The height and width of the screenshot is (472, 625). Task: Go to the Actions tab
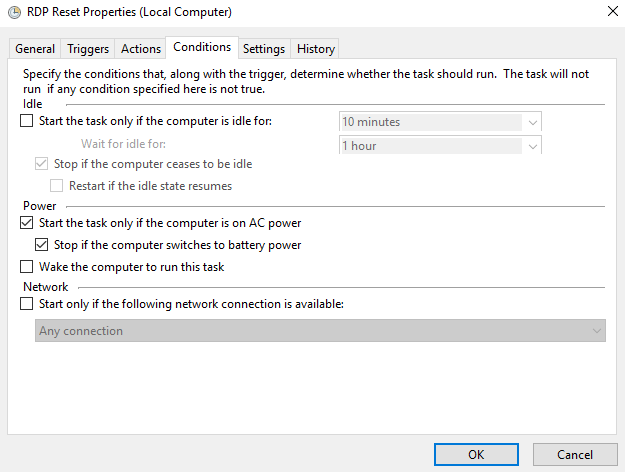click(x=141, y=49)
